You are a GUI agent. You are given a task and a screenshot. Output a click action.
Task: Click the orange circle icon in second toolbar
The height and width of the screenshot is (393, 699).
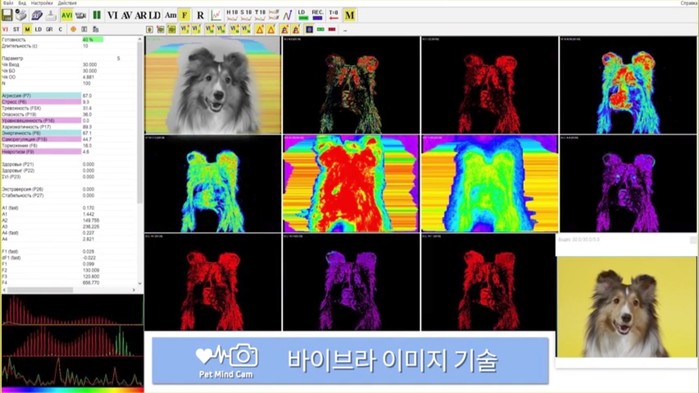tap(73, 29)
